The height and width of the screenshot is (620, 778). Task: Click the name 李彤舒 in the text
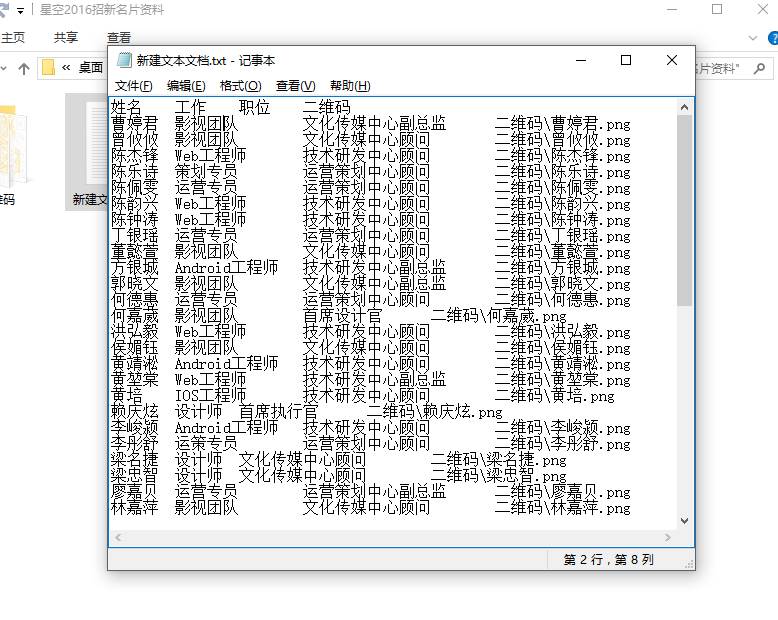pyautogui.click(x=134, y=443)
